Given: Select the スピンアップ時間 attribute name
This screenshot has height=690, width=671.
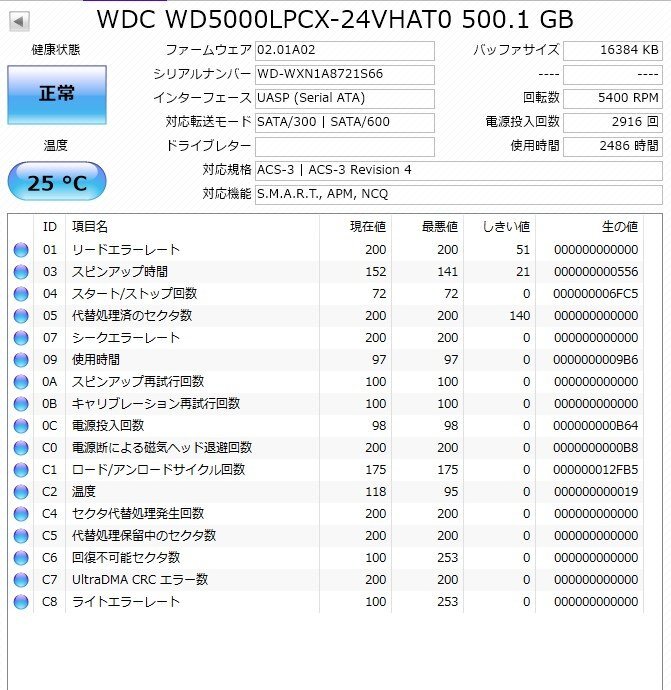Looking at the screenshot, I should pyautogui.click(x=120, y=272).
